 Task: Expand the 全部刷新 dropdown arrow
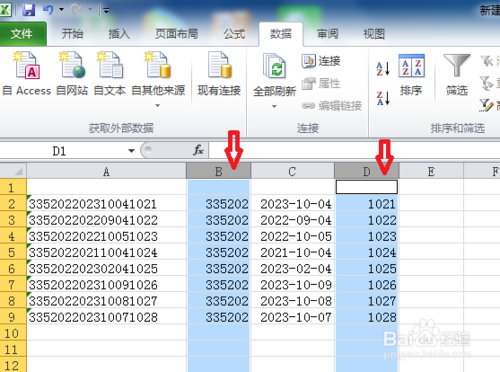(x=274, y=107)
